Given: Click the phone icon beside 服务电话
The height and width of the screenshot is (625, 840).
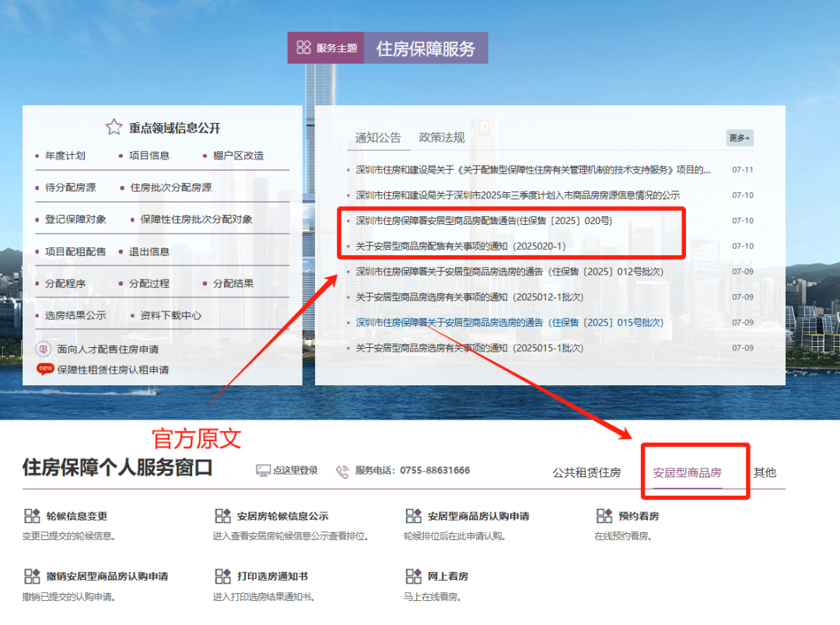Looking at the screenshot, I should click(x=342, y=471).
